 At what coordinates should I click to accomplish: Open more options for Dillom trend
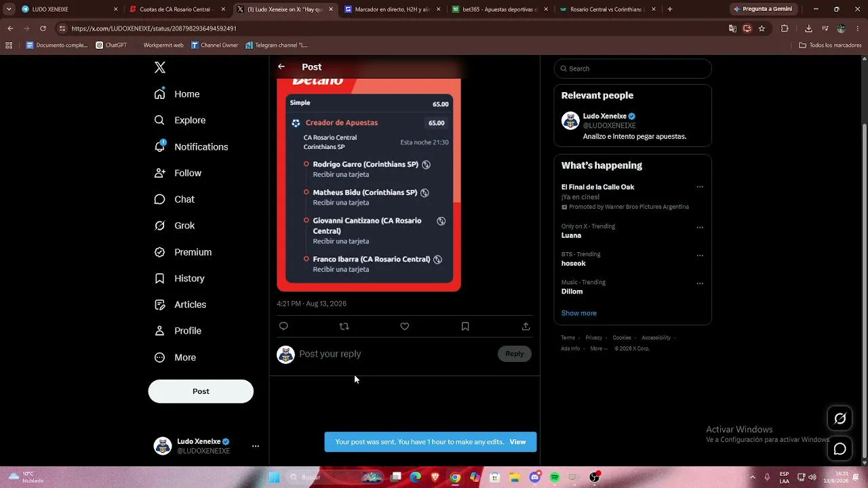point(700,283)
